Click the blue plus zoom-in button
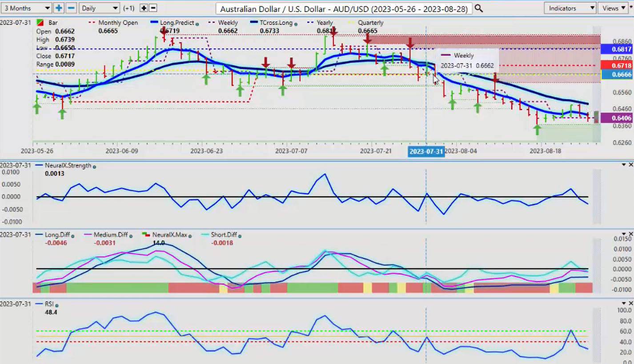 [x=59, y=8]
